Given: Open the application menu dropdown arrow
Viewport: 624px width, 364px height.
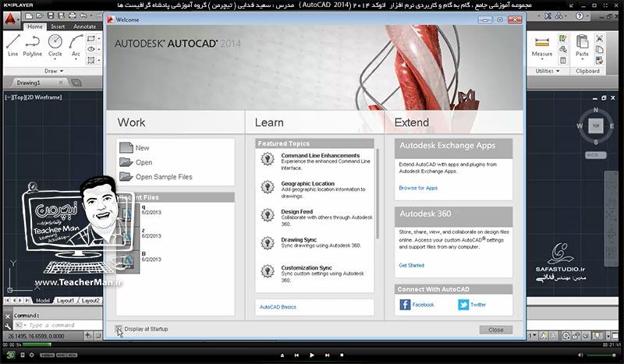Looking at the screenshot, I should [x=18, y=20].
